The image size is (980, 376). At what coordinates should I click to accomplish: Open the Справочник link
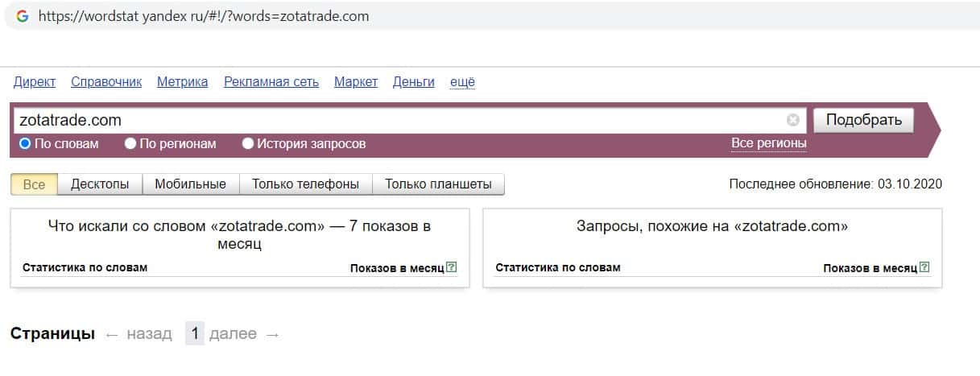tap(106, 81)
